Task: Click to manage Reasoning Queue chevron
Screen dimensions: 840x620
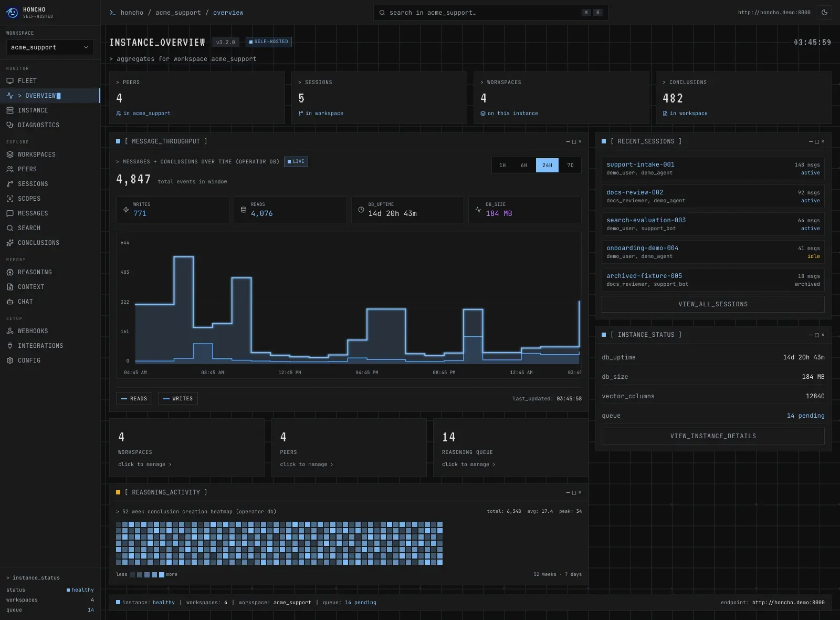Action: pos(494,464)
